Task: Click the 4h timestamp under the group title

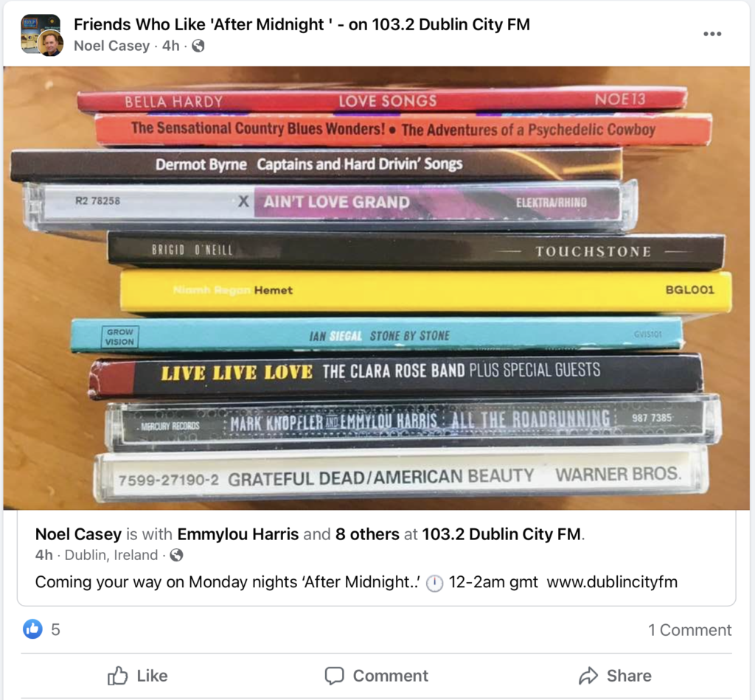Action: tap(170, 46)
